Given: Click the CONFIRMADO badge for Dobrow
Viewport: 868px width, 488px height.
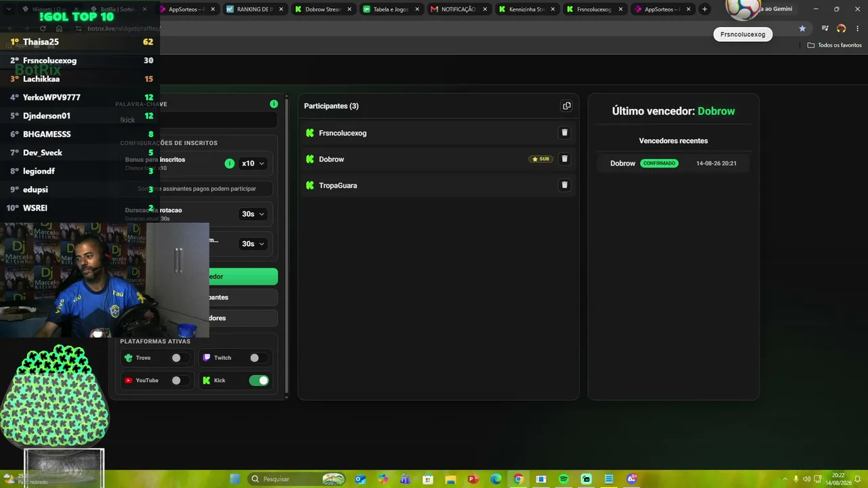Looking at the screenshot, I should [659, 163].
